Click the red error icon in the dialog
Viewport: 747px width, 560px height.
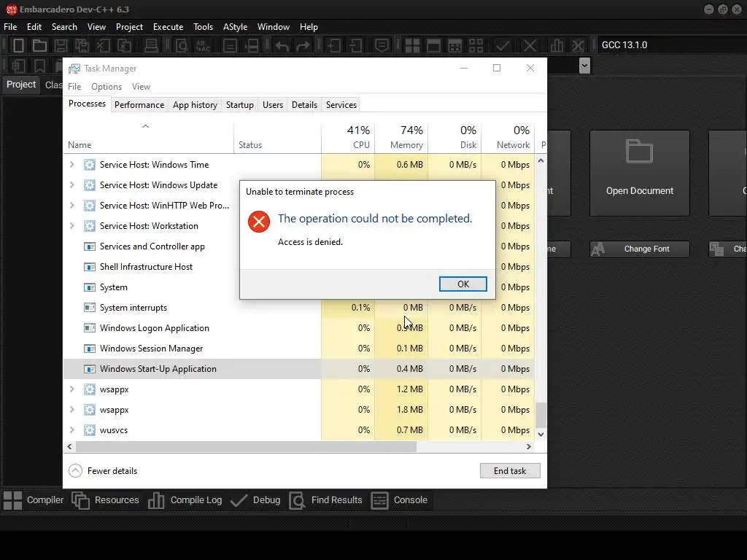[259, 222]
